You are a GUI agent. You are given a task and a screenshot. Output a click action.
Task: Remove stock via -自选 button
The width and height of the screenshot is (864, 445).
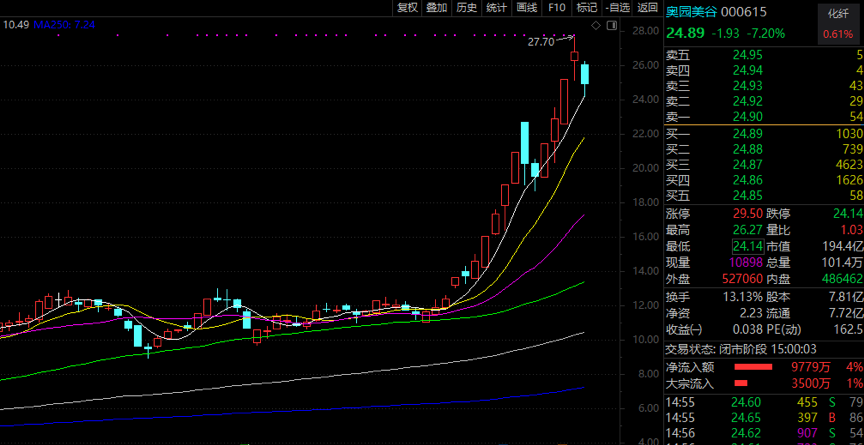tap(617, 7)
